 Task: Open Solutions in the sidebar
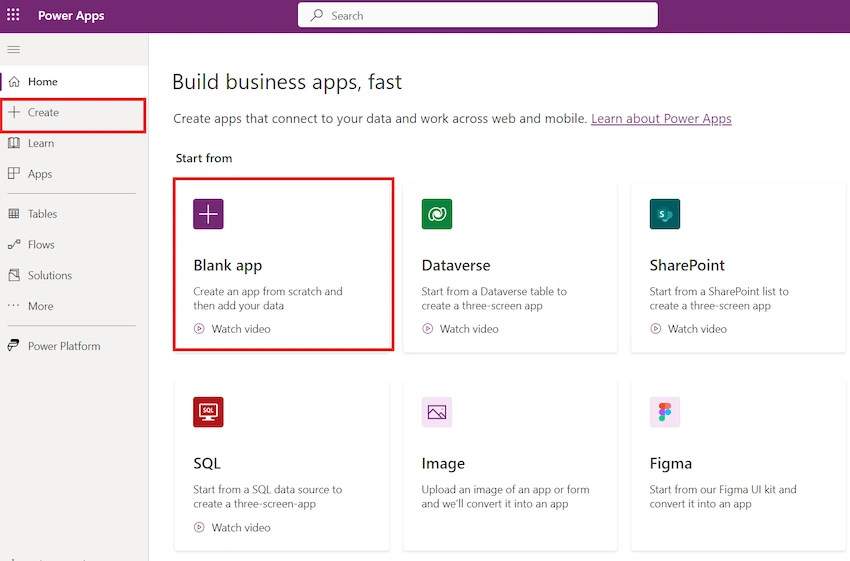point(74,275)
